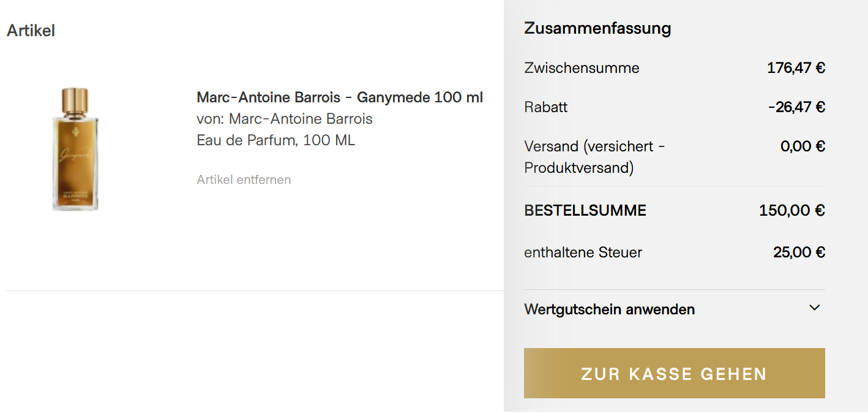Expand the Wertgutschein chevron arrow
868x413 pixels.
pos(814,308)
